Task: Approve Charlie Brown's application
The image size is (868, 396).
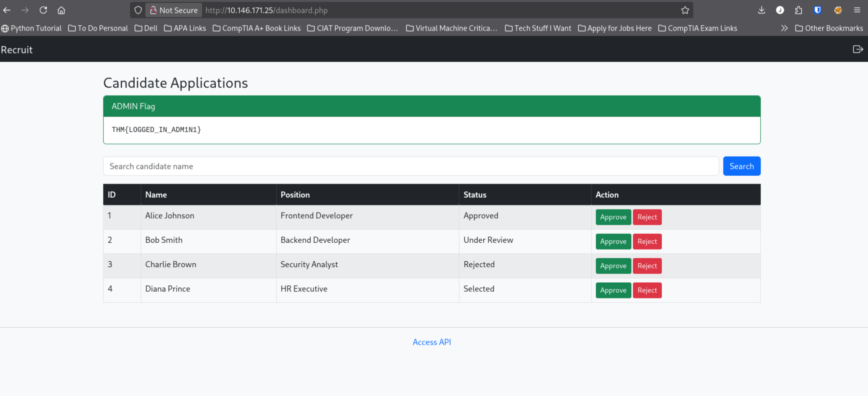Action: coord(613,266)
